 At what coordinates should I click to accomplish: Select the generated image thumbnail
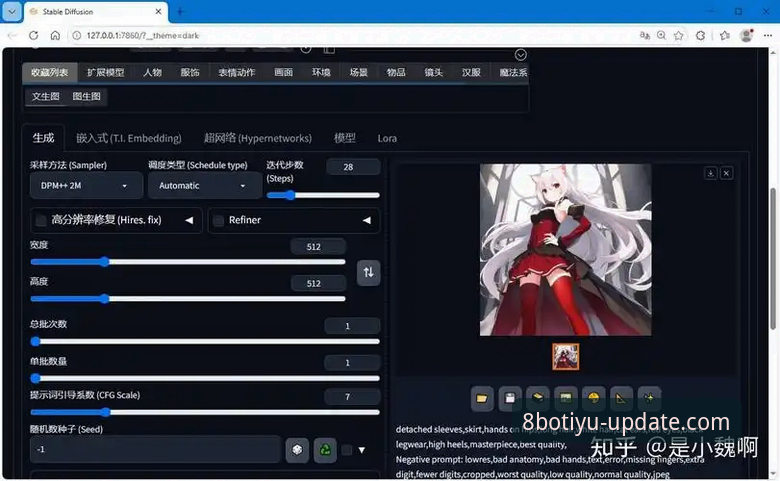[x=566, y=357]
